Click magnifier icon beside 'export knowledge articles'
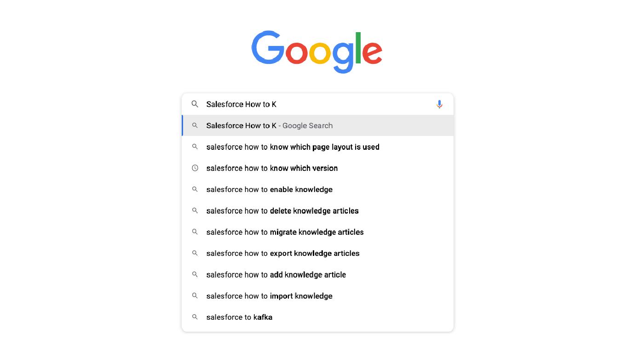This screenshot has height=362, width=644. coord(195,253)
